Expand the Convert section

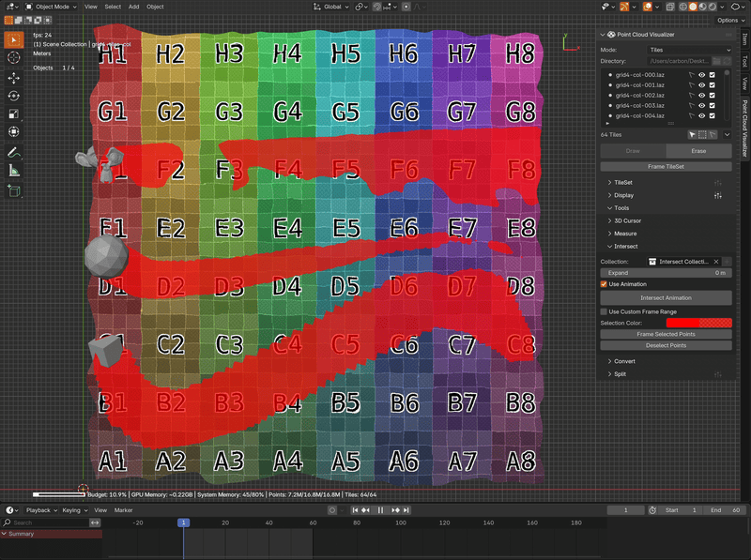(624, 361)
